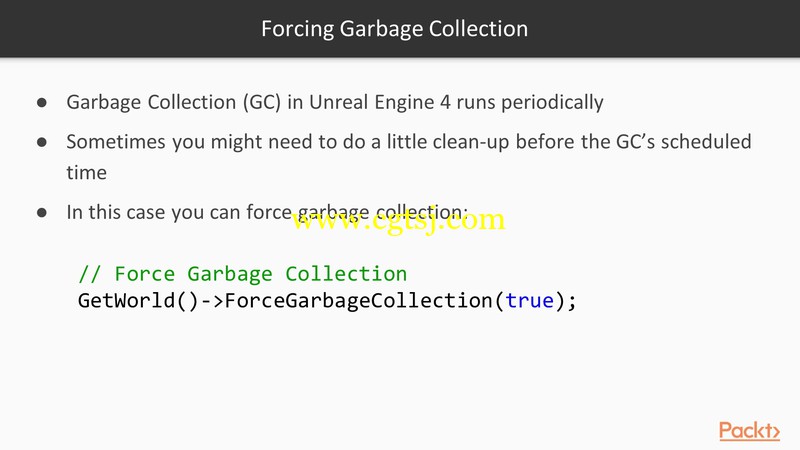Click the GetWorld() call in code

(x=138, y=301)
